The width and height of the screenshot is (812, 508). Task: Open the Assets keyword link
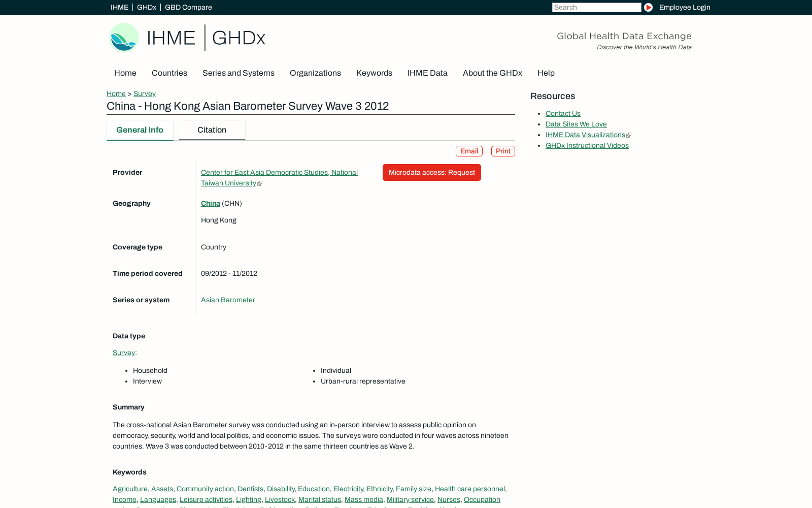coord(162,489)
